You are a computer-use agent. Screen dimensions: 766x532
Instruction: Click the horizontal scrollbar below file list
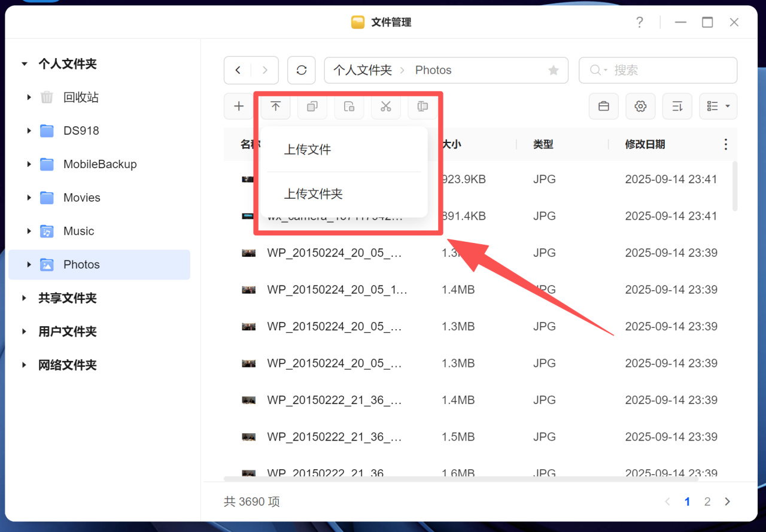461,479
